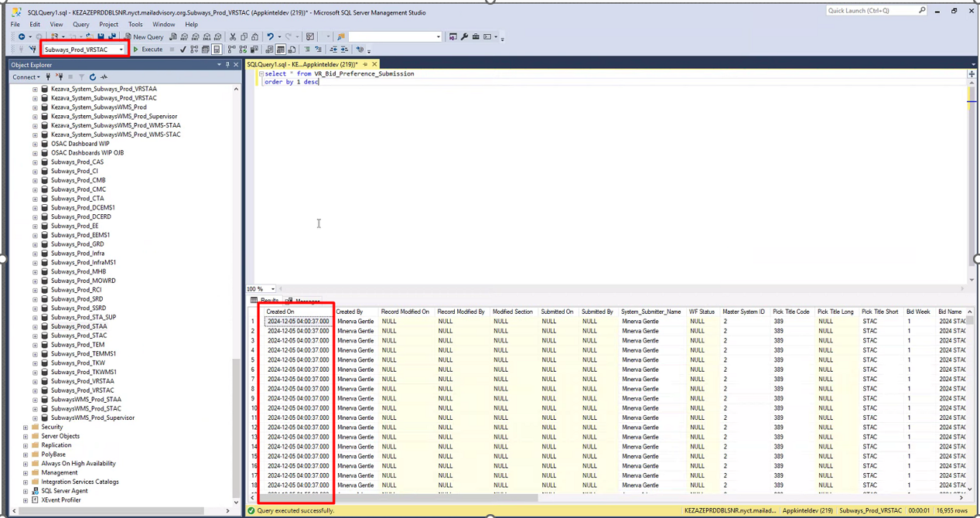
Task: Click the Created On column header
Action: [x=299, y=312]
